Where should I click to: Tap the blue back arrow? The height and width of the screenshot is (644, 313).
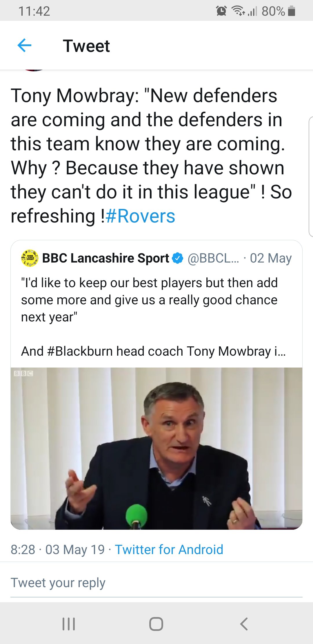[24, 46]
